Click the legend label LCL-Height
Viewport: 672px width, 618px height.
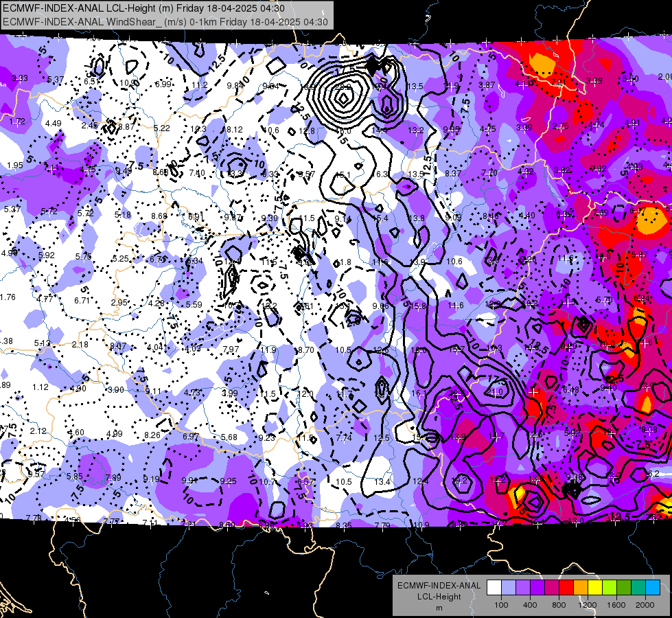439,597
